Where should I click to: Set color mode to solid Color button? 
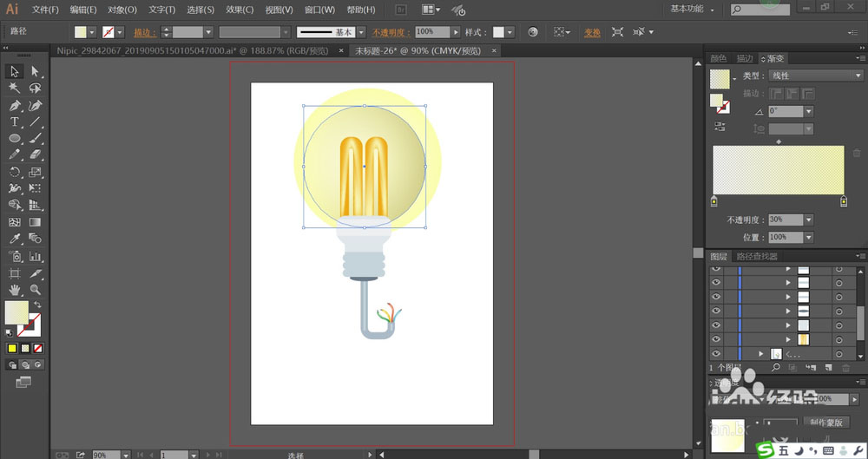tap(12, 348)
